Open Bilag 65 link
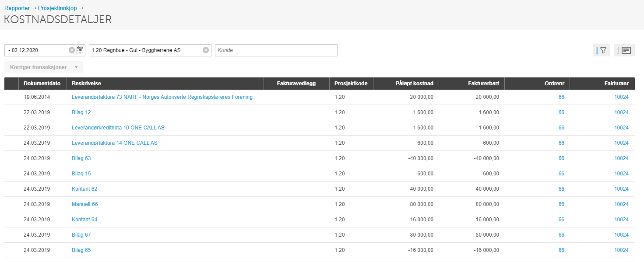This screenshot has width=644, height=262. pos(81,250)
